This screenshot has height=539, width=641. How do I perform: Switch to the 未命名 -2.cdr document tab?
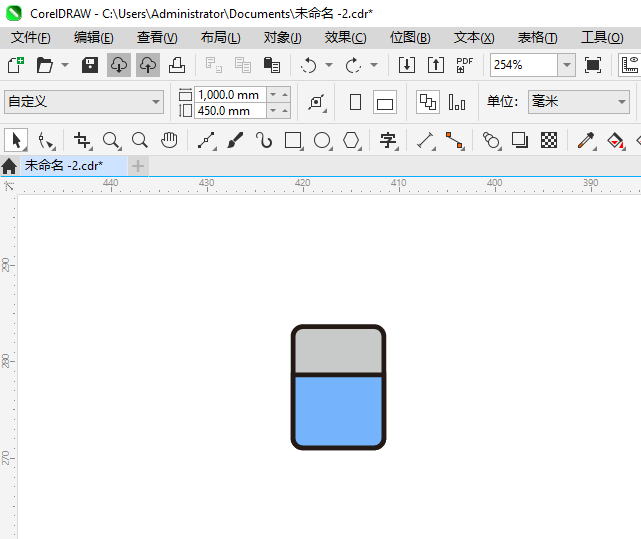[64, 165]
